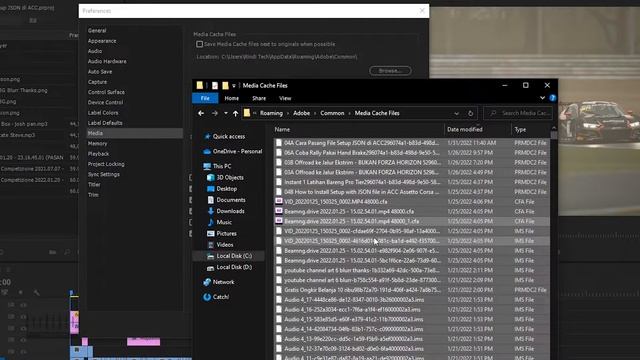This screenshot has width=640, height=360.
Task: Open quick access toolbar customize dropdown
Action: (234, 86)
